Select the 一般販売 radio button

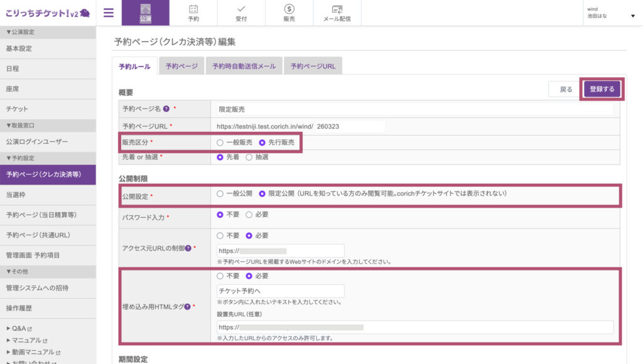coord(220,142)
